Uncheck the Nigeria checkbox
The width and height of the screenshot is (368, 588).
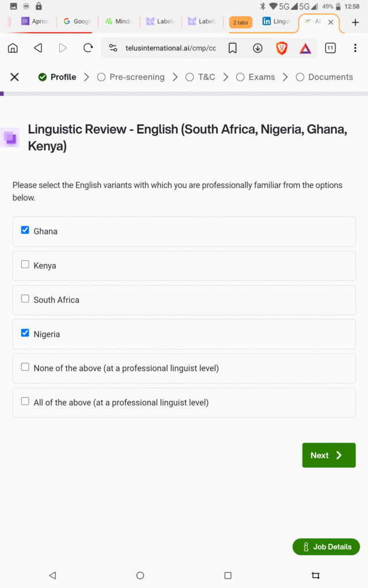(x=25, y=333)
